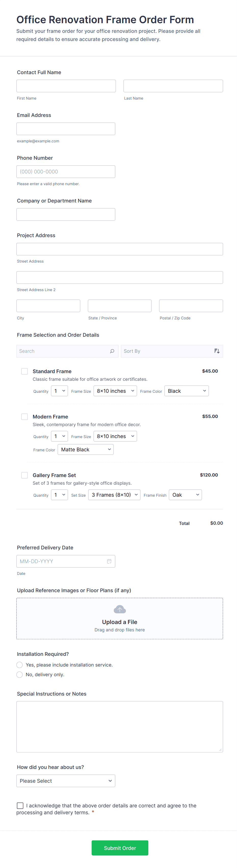Check the order acknowledgement checkbox

coord(20,806)
